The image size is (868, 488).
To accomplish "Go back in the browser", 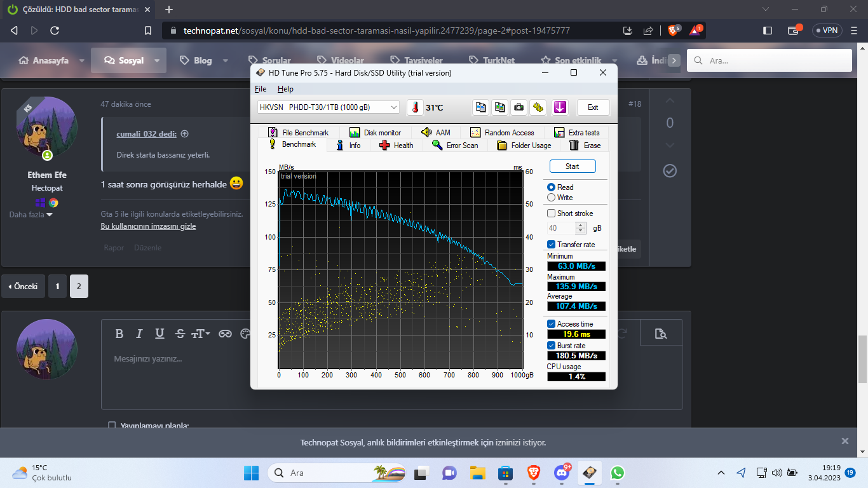I will [x=15, y=30].
